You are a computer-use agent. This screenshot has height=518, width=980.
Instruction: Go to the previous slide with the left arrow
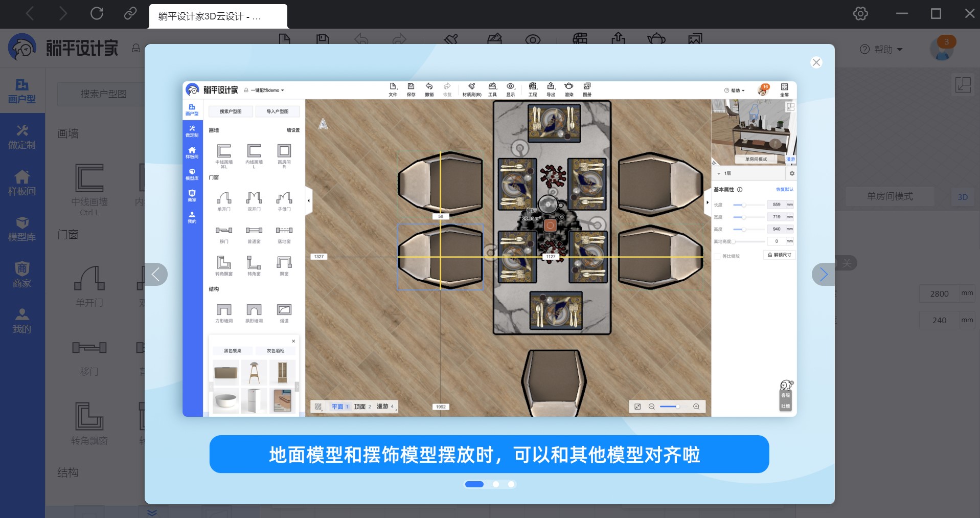pyautogui.click(x=156, y=275)
